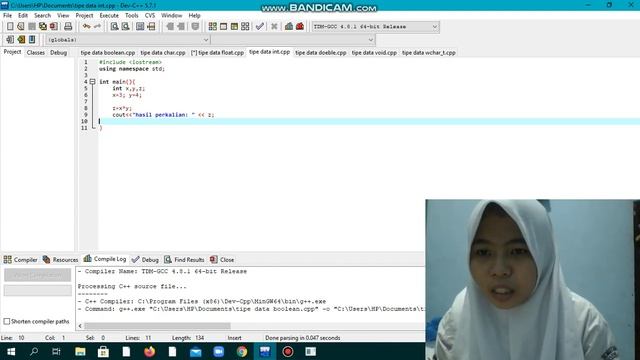Select the Classes sidebar tab

coord(36,53)
